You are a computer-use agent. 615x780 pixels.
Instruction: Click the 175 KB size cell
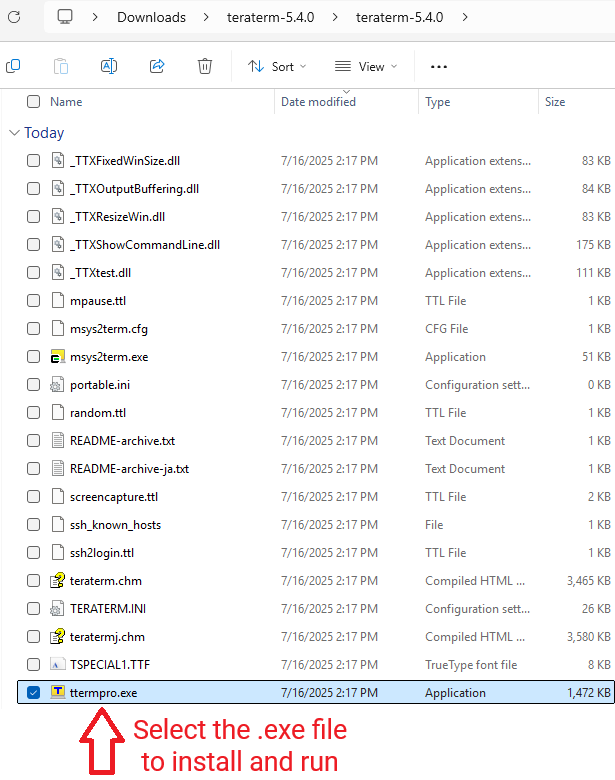593,245
